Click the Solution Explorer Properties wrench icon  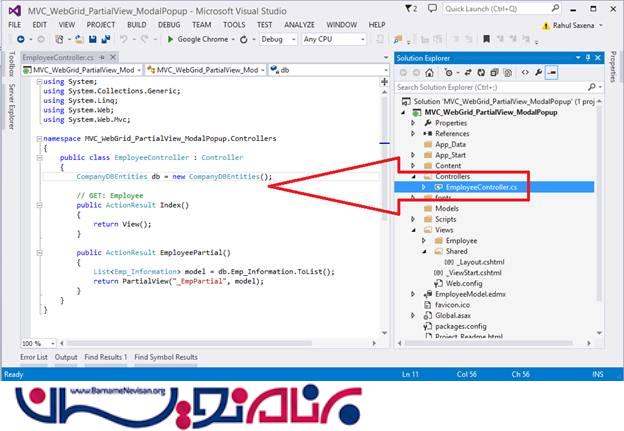pos(537,72)
